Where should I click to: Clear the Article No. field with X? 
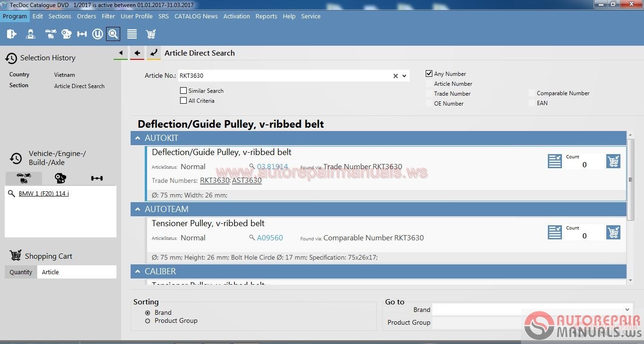[396, 76]
